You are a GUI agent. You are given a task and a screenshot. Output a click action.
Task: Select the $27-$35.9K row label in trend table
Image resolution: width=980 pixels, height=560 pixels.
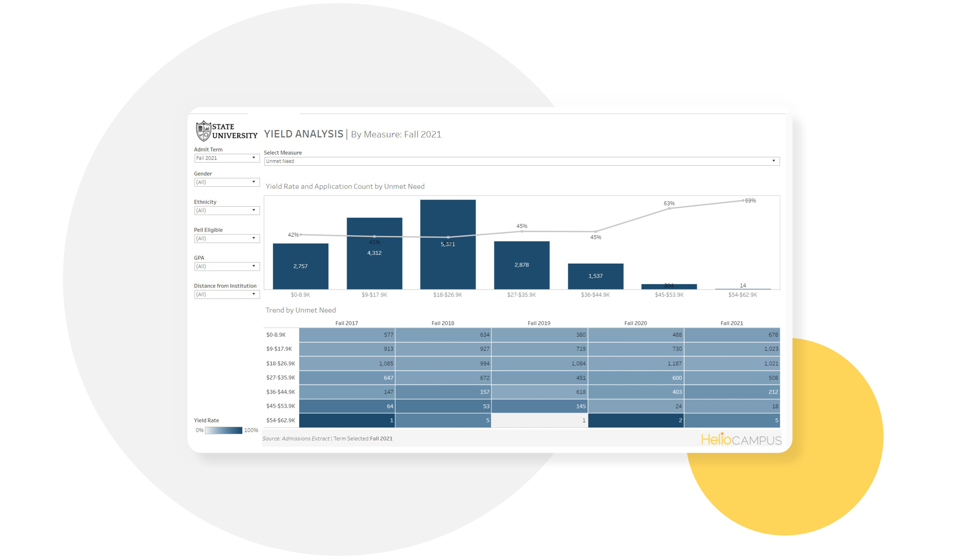tap(281, 378)
